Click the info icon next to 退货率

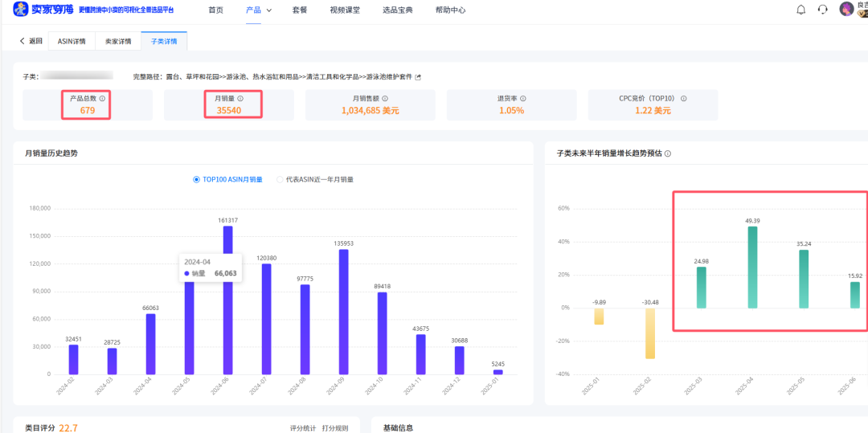point(523,99)
